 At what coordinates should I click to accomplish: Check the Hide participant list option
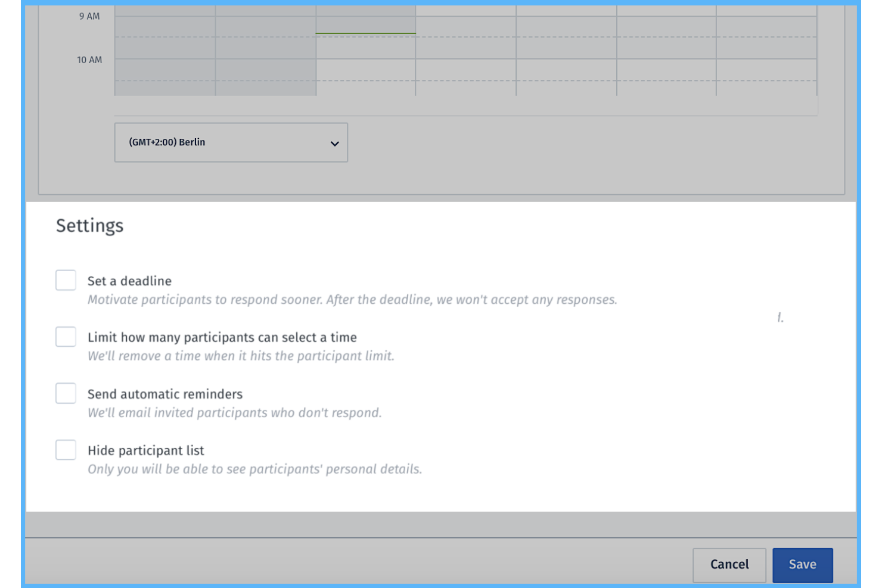pos(66,450)
